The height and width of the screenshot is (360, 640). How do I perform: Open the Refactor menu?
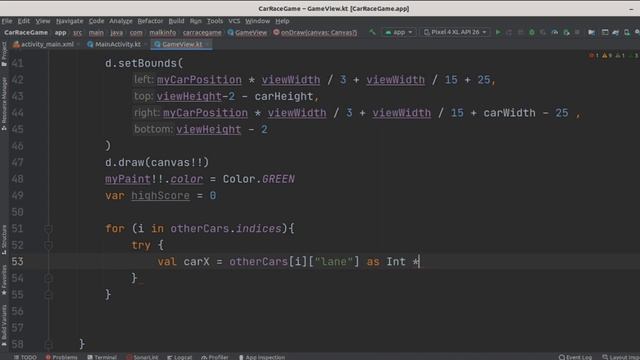(150, 21)
